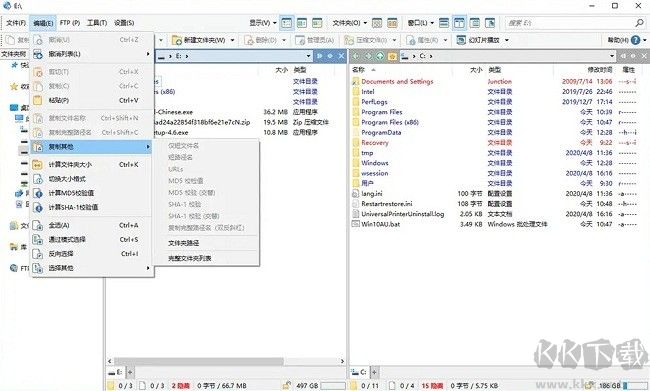
Task: Open the 显示(V) dropdown
Action: click(263, 23)
